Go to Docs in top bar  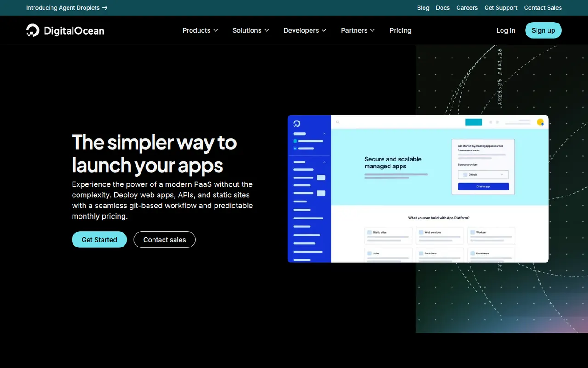click(x=443, y=8)
